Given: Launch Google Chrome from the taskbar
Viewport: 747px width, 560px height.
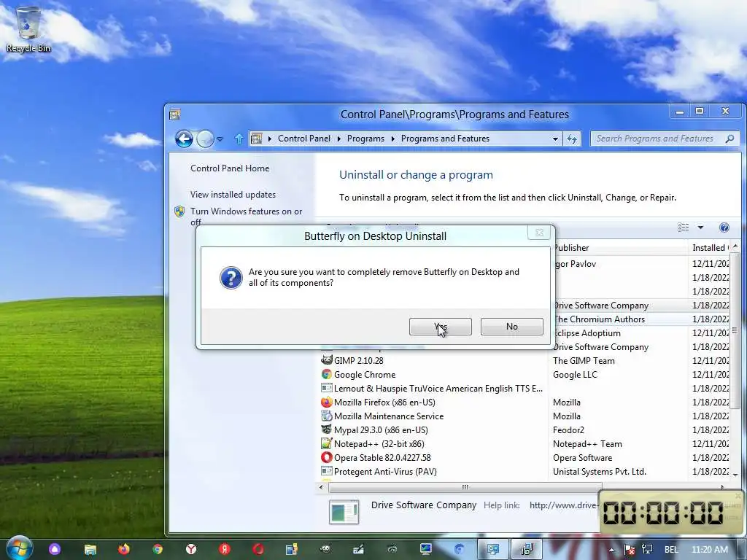Looking at the screenshot, I should click(x=158, y=549).
